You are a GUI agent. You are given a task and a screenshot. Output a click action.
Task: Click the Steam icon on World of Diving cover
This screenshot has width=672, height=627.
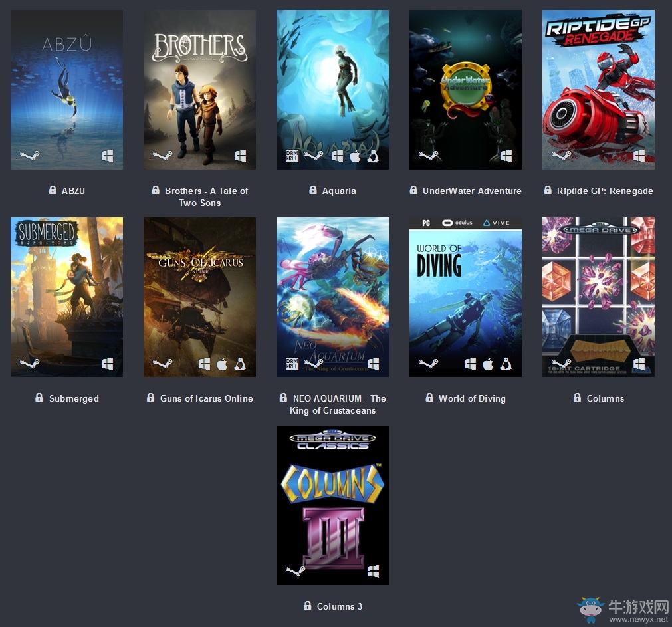[428, 364]
